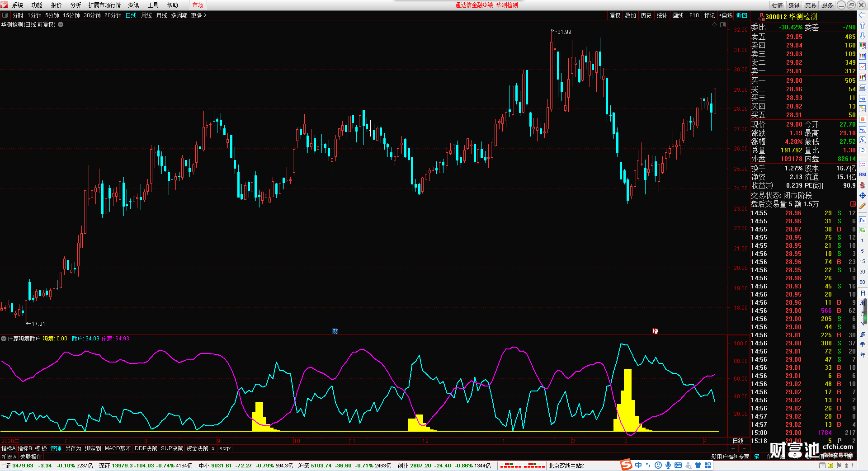Open the f(x) formula sidebar icon
Screen dimensions: 868x471
tap(863, 140)
